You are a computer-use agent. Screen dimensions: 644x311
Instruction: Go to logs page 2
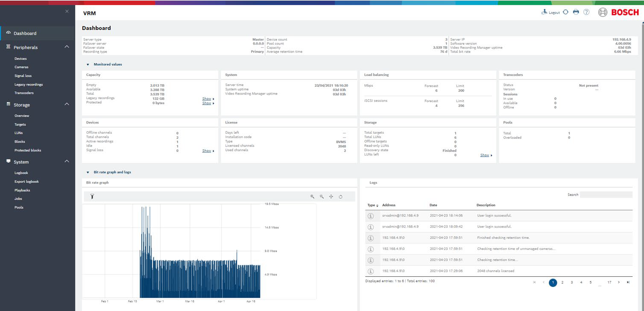(x=562, y=282)
